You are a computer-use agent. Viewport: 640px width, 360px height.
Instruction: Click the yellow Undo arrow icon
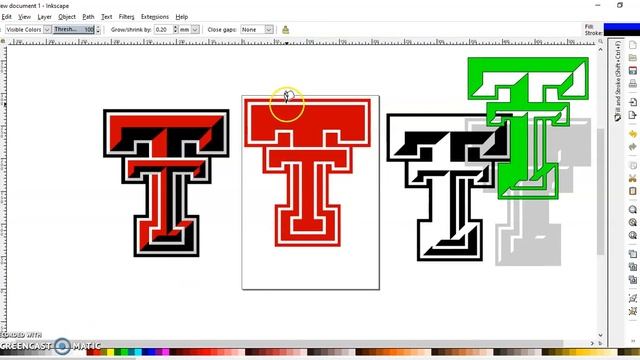coord(633,134)
